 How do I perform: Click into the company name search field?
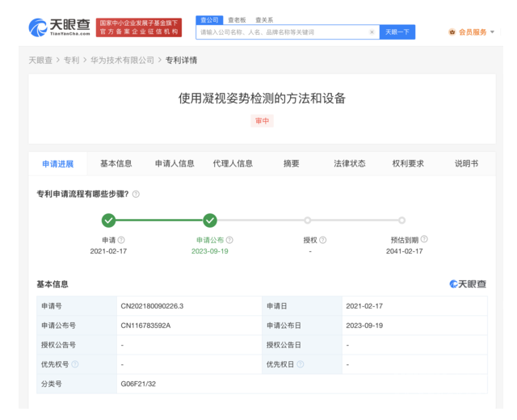click(x=283, y=32)
